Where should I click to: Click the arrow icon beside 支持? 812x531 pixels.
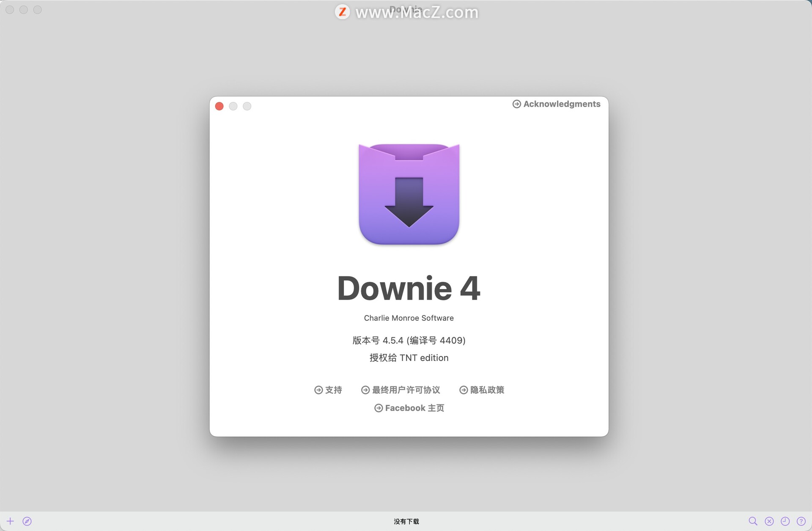(318, 390)
